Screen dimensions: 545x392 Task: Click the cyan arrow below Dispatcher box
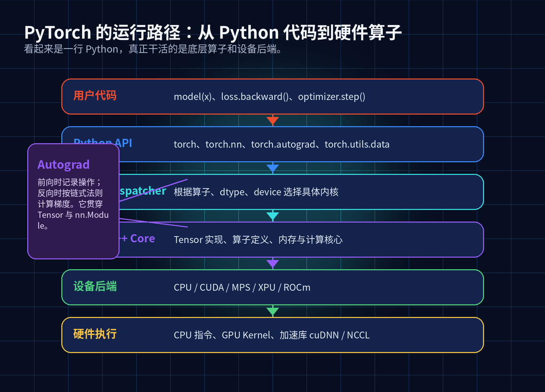(272, 216)
